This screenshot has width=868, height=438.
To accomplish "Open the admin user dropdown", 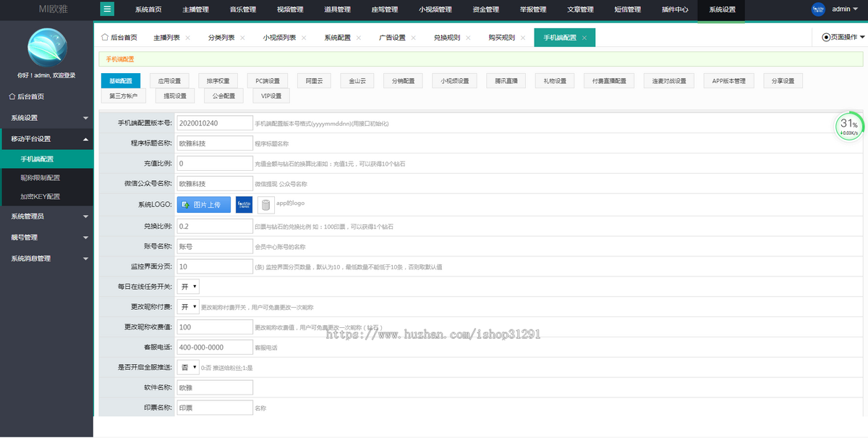I will pos(844,9).
